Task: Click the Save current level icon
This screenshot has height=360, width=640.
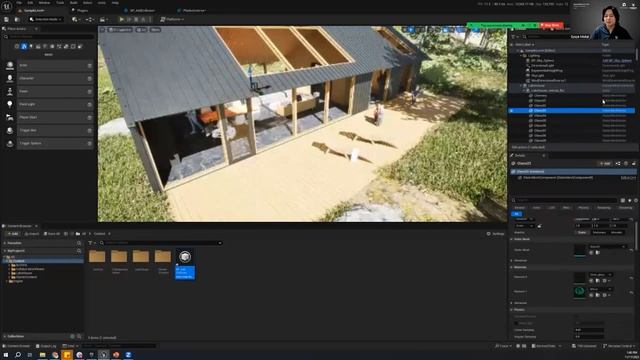Action: point(7,19)
